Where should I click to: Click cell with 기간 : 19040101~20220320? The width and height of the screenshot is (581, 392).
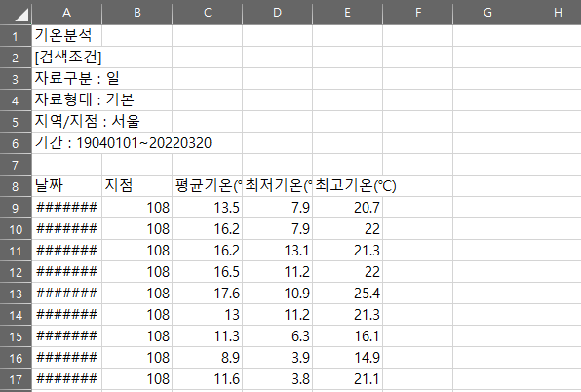click(66, 143)
